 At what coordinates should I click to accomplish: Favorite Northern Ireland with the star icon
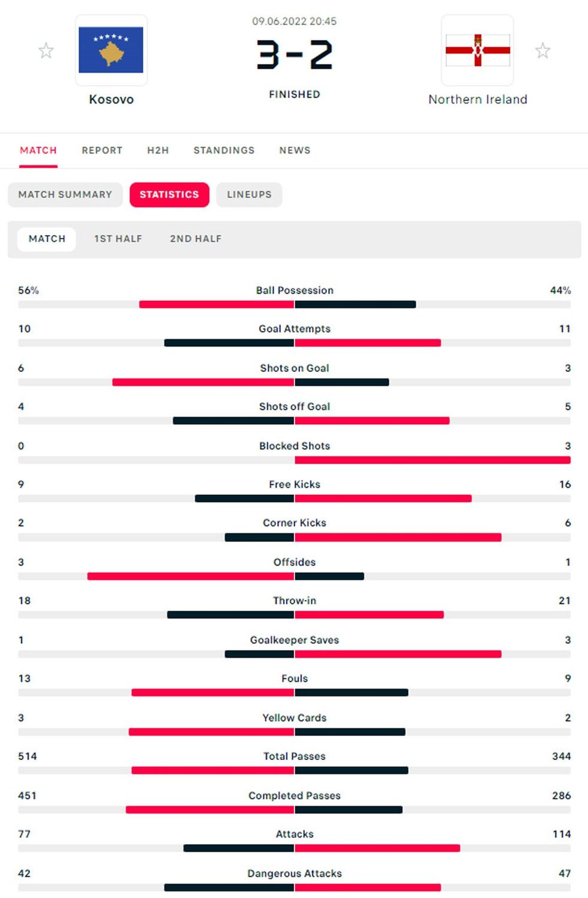coord(542,51)
